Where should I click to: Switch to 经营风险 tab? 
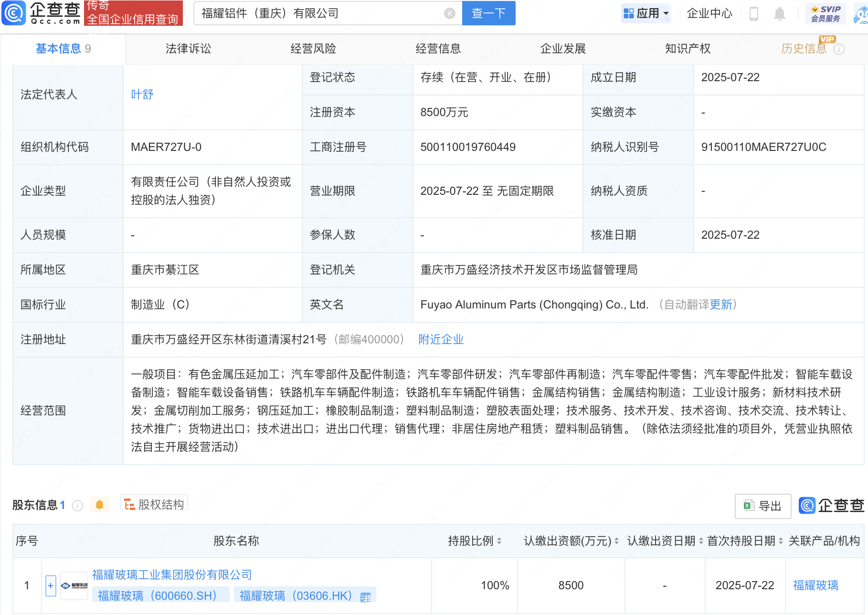[x=313, y=49]
